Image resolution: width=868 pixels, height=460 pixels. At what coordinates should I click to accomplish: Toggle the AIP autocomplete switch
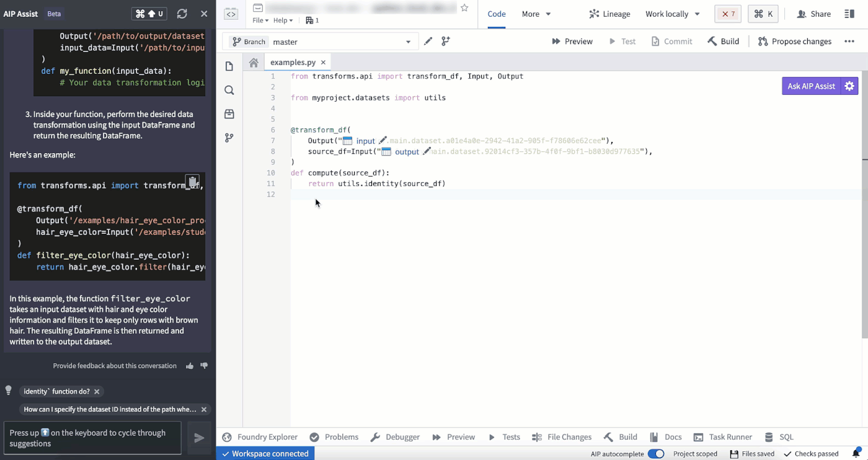[x=656, y=454]
